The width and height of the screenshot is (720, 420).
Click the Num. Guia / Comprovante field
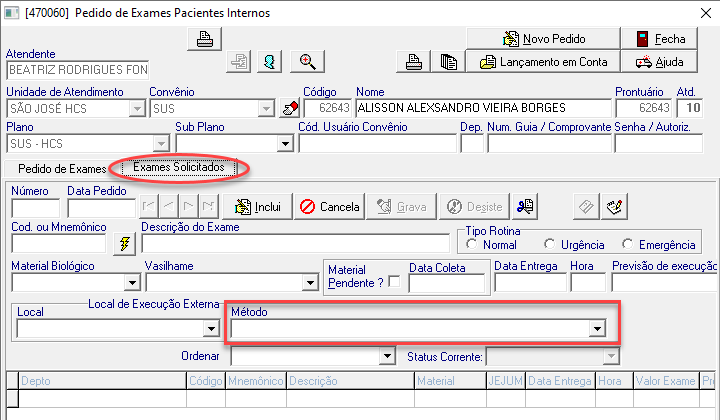click(549, 144)
